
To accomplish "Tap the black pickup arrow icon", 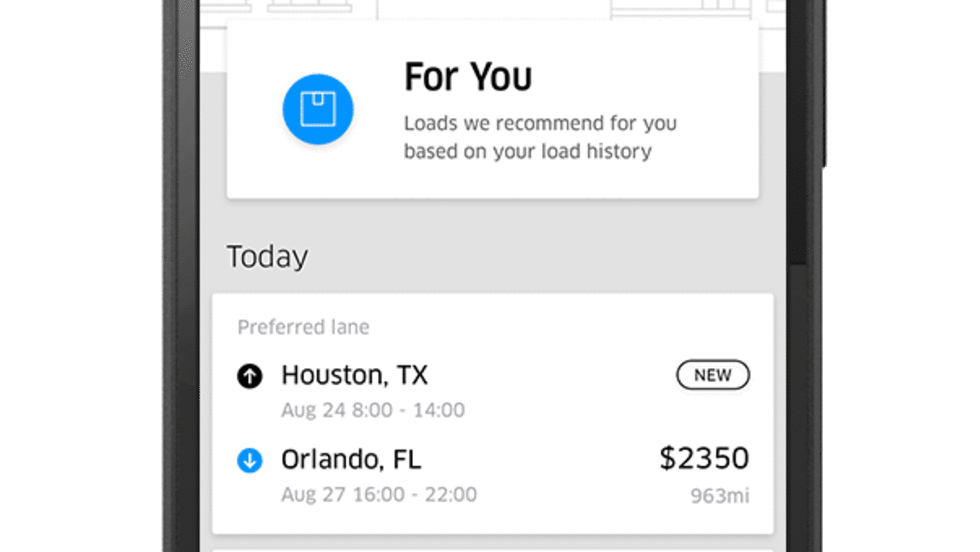I will (x=249, y=376).
